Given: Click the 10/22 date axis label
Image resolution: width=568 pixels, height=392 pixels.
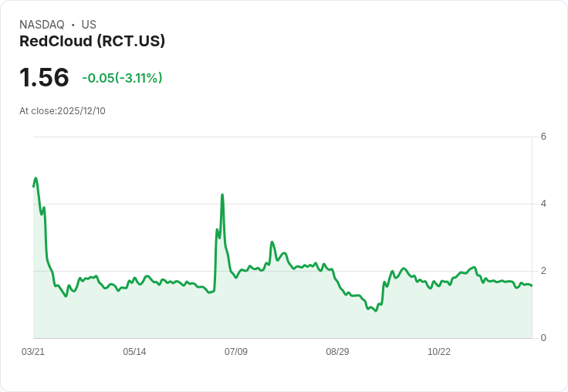Looking at the screenshot, I should 439,352.
